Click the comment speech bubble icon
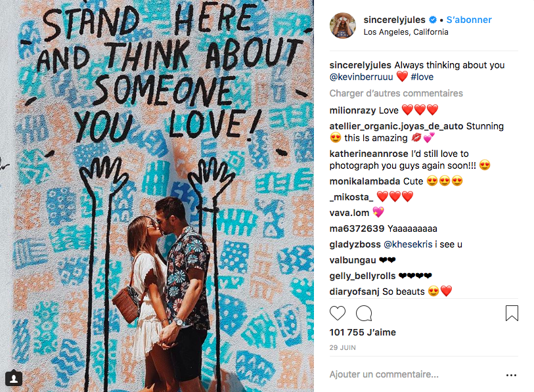This screenshot has width=534, height=392. pyautogui.click(x=364, y=313)
